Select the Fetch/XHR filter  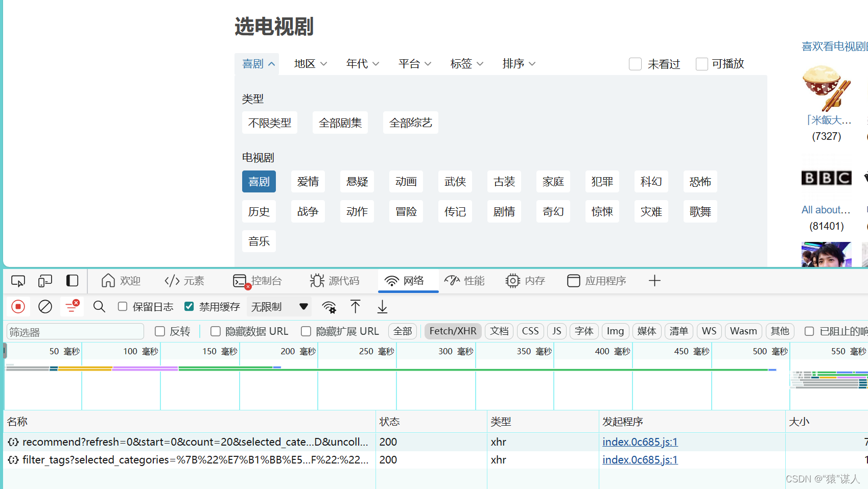tap(453, 331)
